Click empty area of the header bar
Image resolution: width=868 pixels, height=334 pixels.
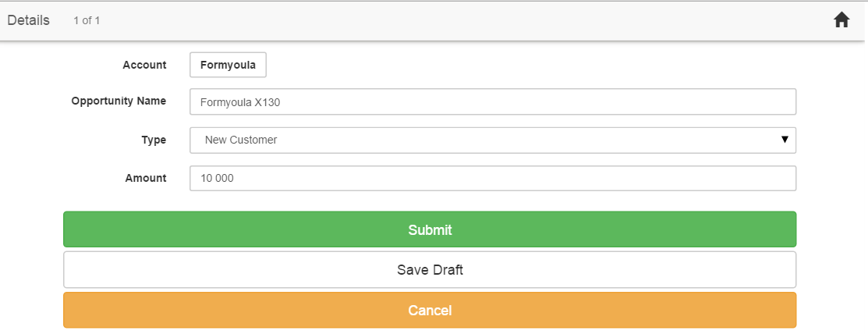point(468,20)
